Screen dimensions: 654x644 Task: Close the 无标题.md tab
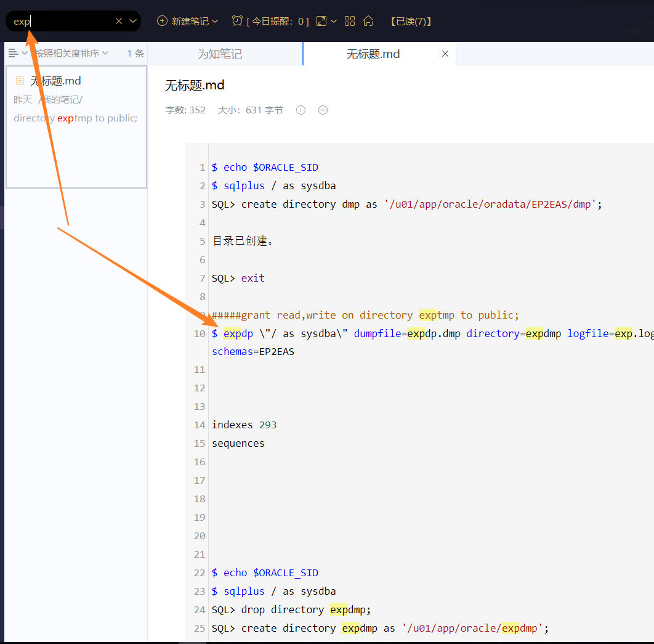point(445,54)
